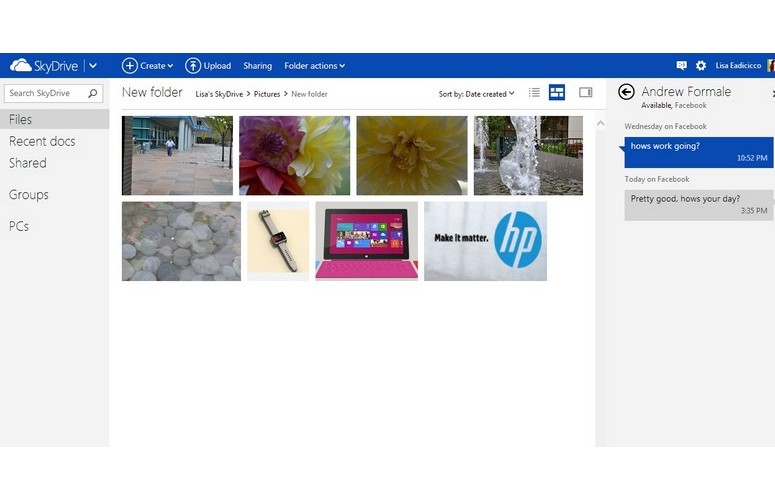The height and width of the screenshot is (500, 775).
Task: Open the yellow flower close-up photo
Action: click(x=412, y=156)
